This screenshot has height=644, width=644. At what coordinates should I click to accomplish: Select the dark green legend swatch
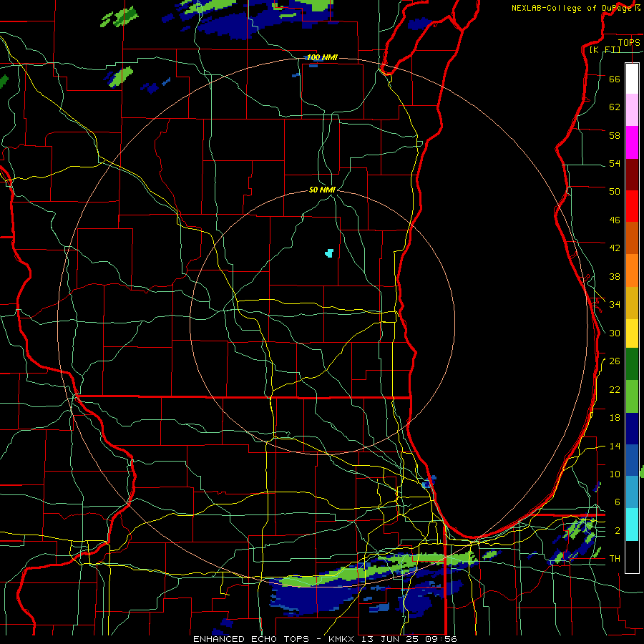point(632,364)
